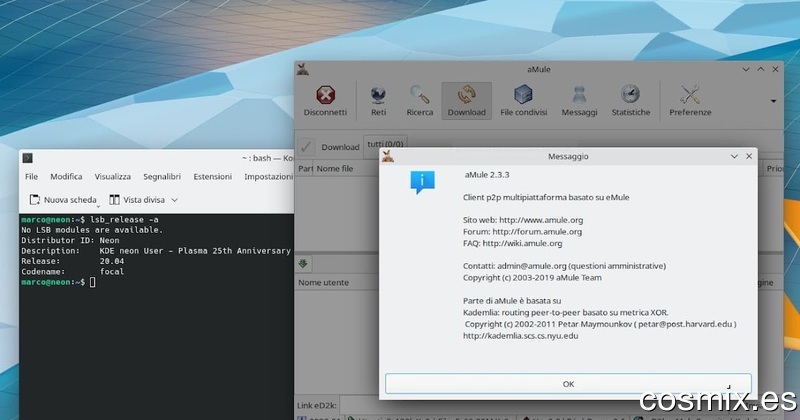Collapse the Messaggio dialog with chevron button
Screen dimensions: 800x420
pos(734,156)
